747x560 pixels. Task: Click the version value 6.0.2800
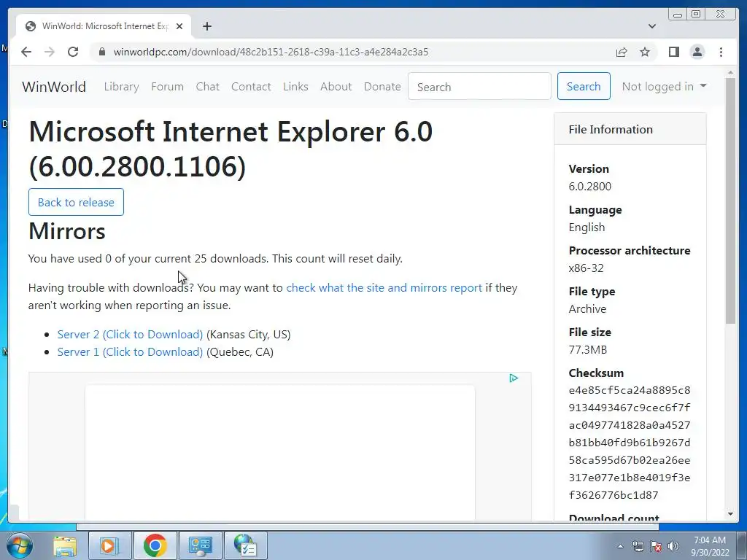coord(589,186)
